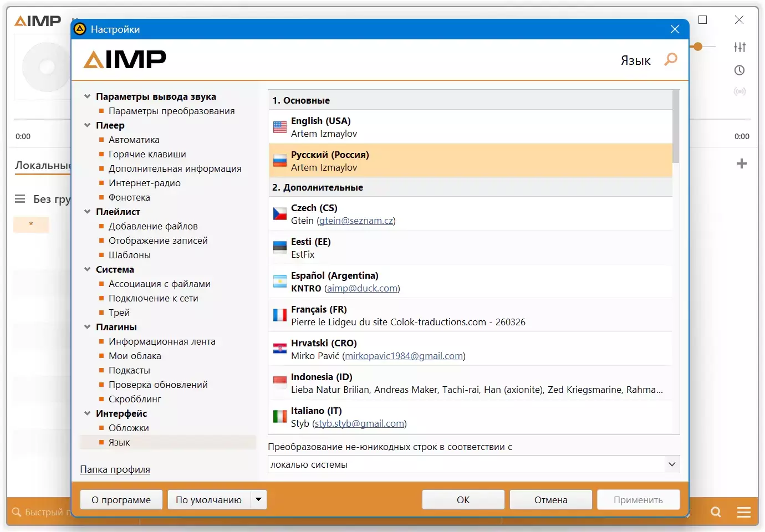
Task: Collapse 'Параметры вывода звука' tree section
Action: (87, 96)
